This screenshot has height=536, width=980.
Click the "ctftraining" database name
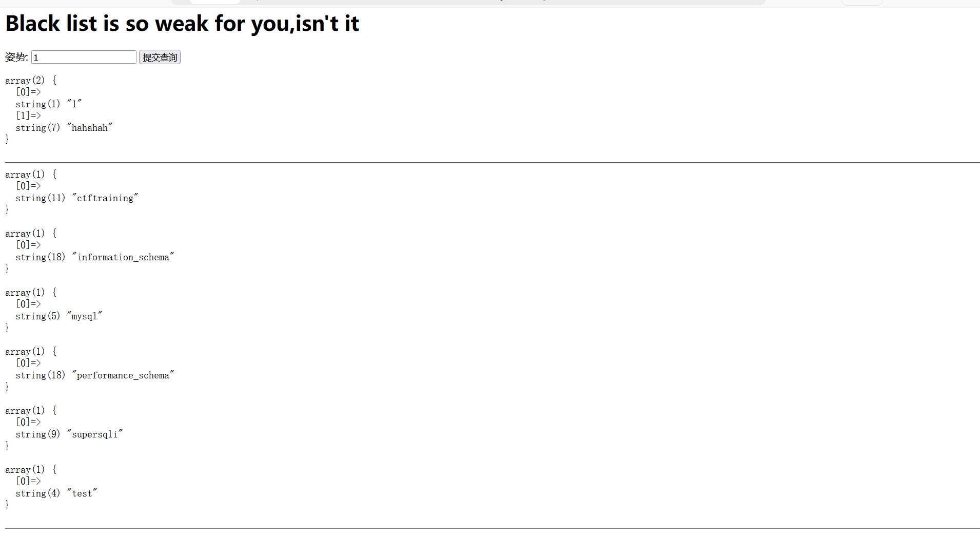[x=105, y=198]
